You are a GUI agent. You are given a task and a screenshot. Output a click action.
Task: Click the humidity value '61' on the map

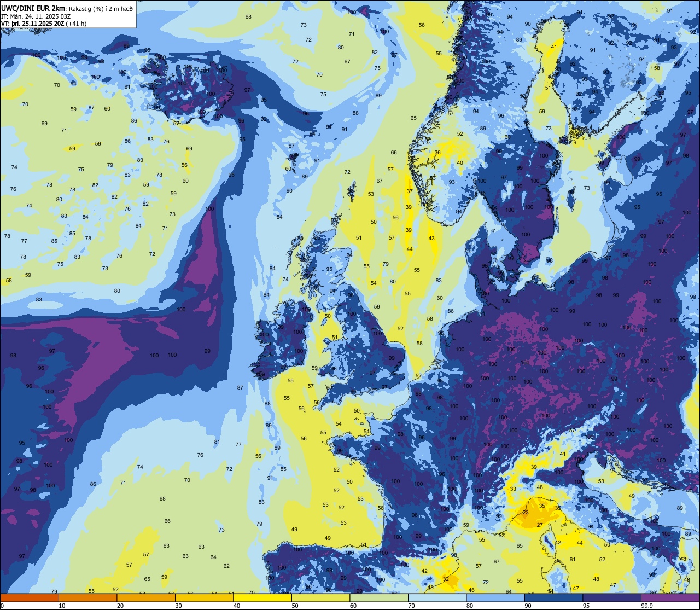point(573,560)
